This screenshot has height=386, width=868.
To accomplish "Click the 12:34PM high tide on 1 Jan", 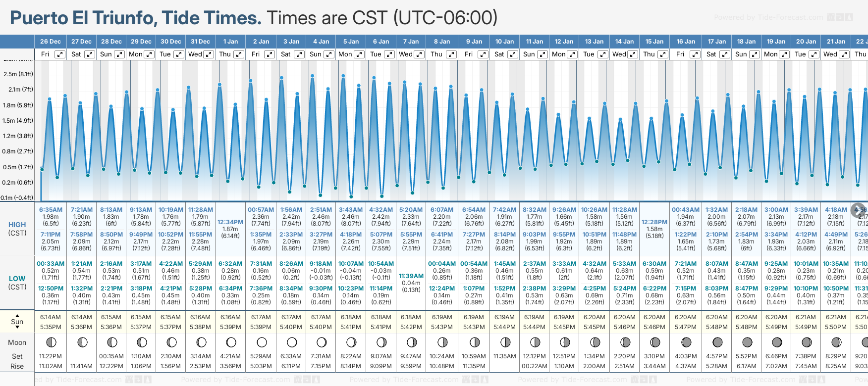I will (x=230, y=222).
